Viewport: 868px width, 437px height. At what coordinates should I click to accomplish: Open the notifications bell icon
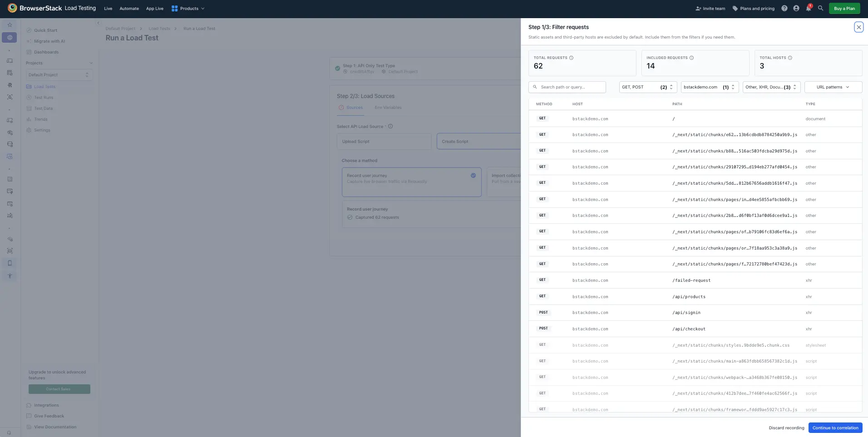coord(808,8)
